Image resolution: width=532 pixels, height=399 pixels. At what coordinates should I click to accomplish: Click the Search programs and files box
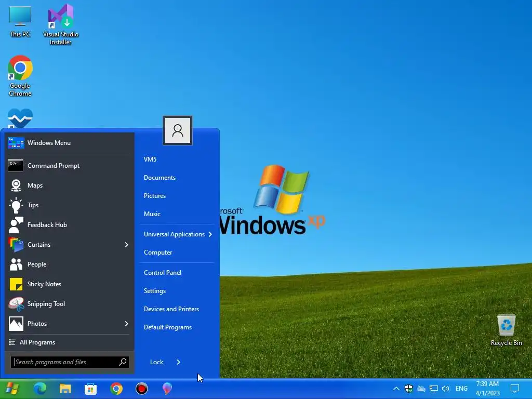pyautogui.click(x=70, y=362)
